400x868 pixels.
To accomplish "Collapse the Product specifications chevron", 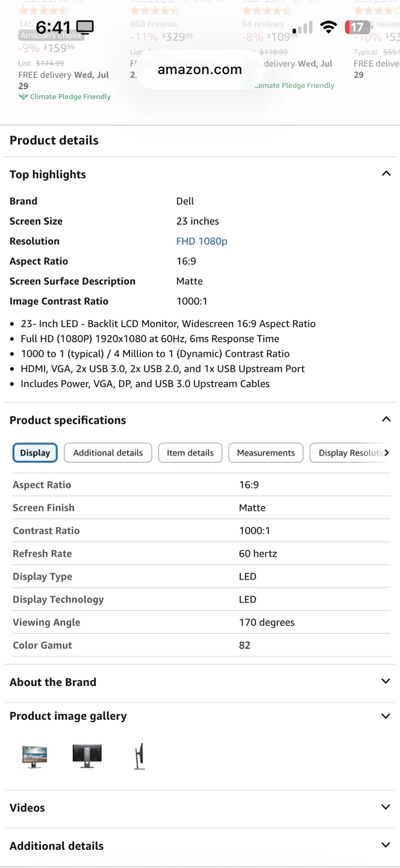I will pyautogui.click(x=386, y=420).
